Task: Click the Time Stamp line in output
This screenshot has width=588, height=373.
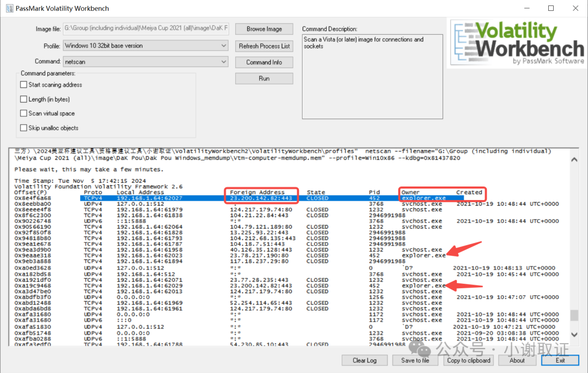Action: 80,181
